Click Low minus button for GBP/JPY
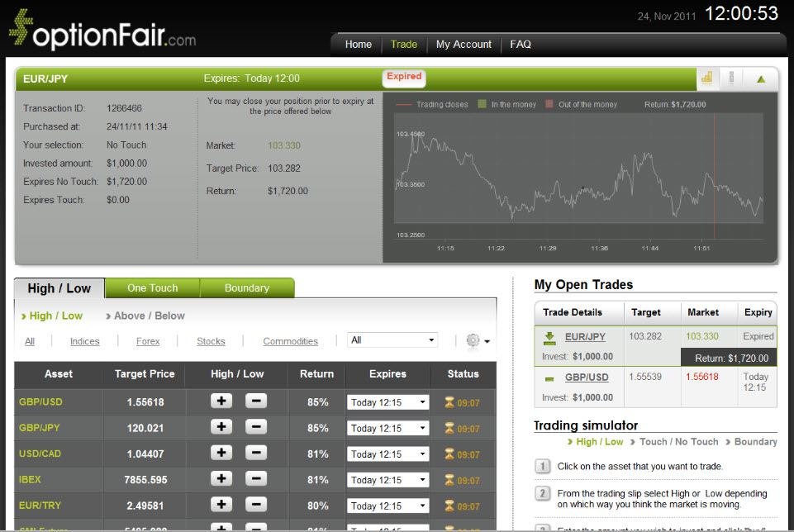 256,427
